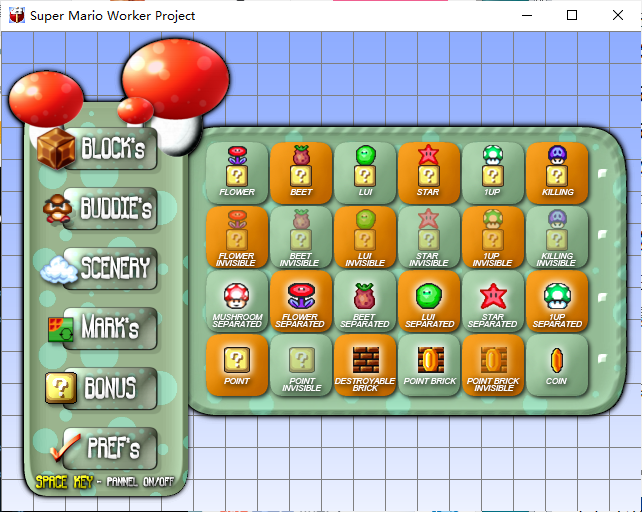Select the Flower Separated item
Image resolution: width=642 pixels, height=512 pixels.
click(301, 301)
